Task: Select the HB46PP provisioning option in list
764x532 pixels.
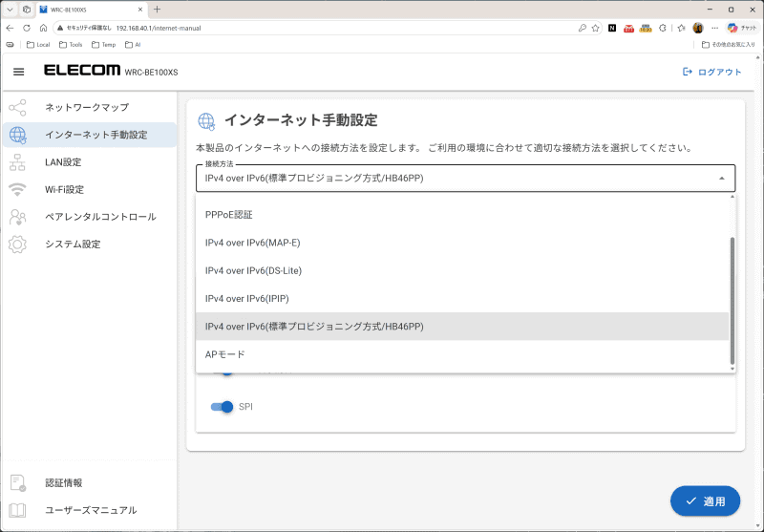Action: [x=462, y=327]
